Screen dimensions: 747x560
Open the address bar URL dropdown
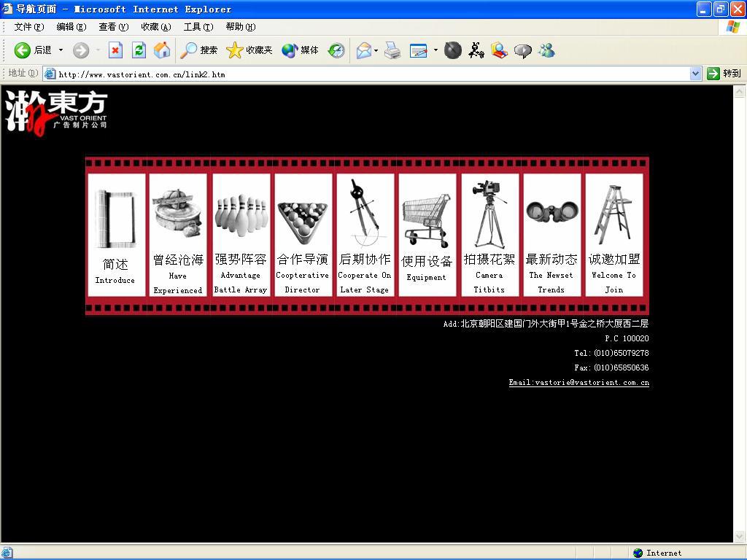point(695,74)
